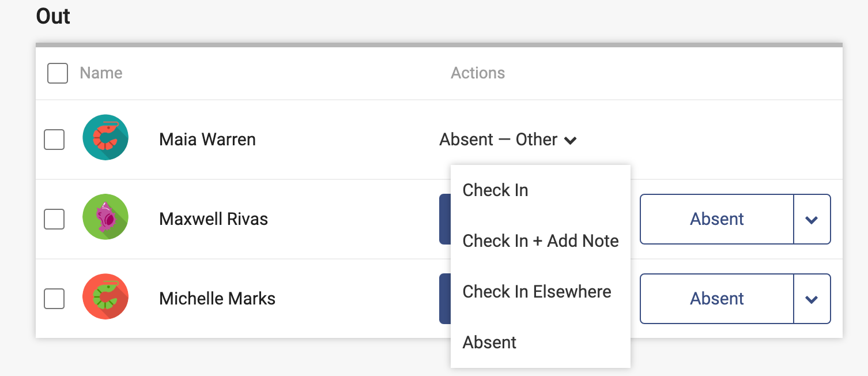Collapse the Absent — Other dropdown
Screen dimensions: 868x376
pos(508,140)
